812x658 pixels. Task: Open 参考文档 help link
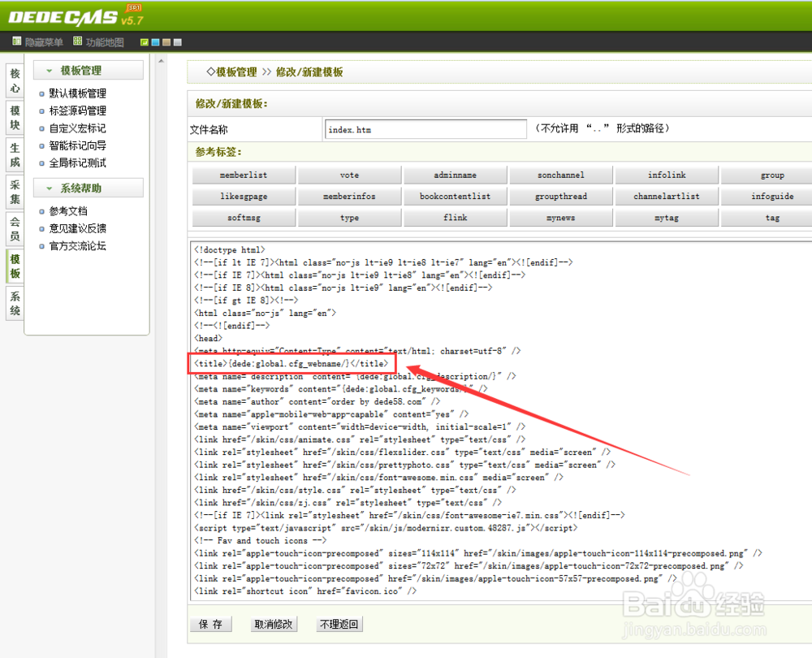point(68,211)
